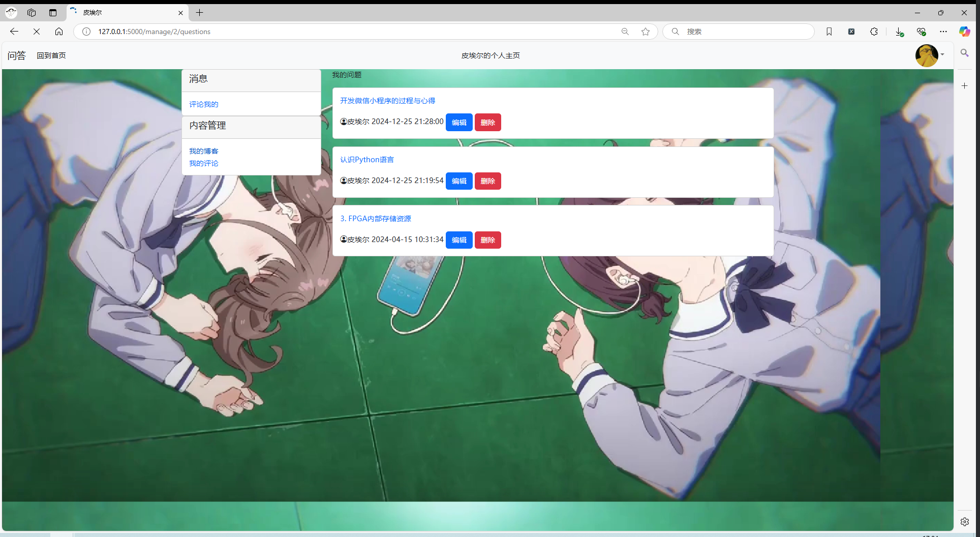Click the user avatar picture
Viewport: 980px width, 537px height.
click(x=927, y=55)
